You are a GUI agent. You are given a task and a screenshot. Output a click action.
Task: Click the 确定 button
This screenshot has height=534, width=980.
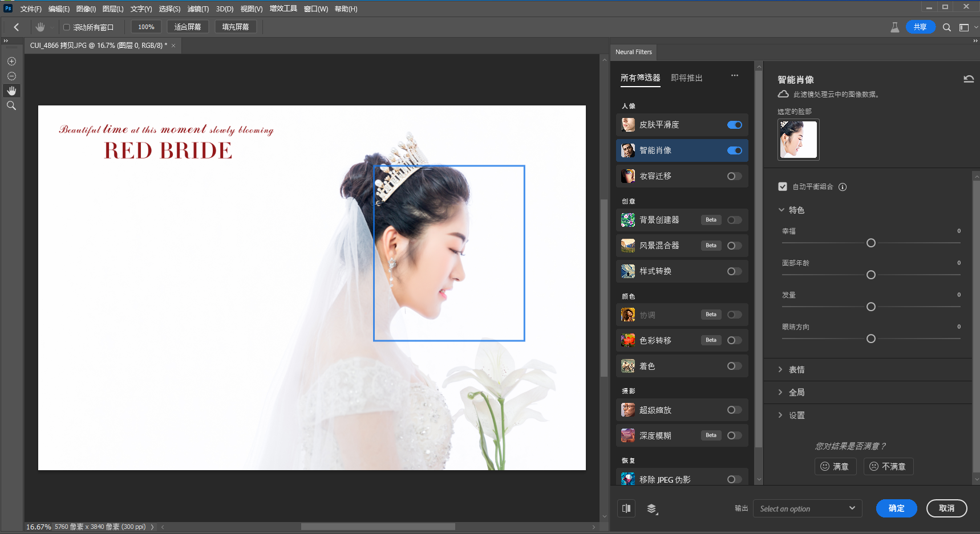[896, 508]
